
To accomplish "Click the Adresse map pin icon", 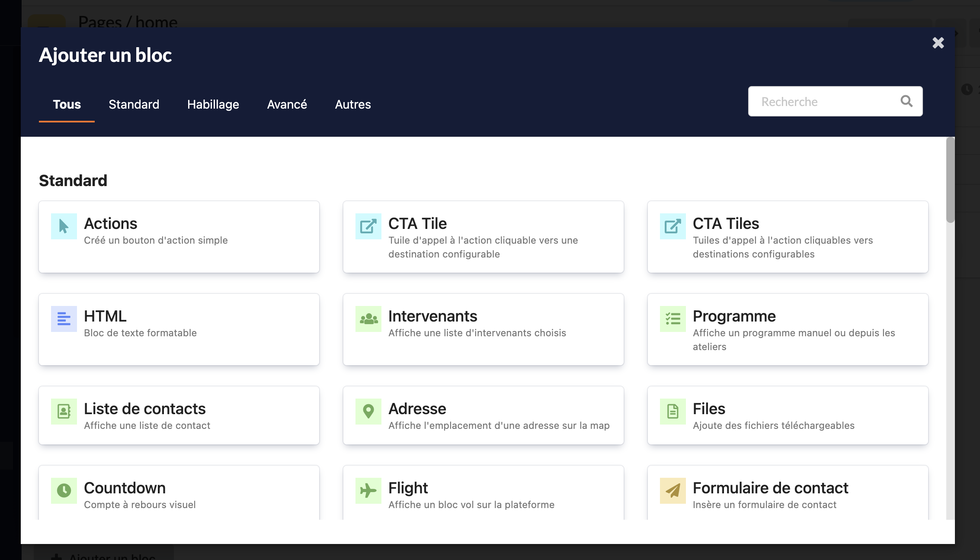I will click(x=368, y=412).
